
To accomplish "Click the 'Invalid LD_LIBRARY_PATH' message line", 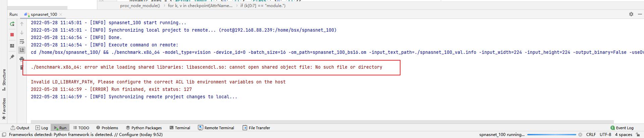I will [x=158, y=82].
